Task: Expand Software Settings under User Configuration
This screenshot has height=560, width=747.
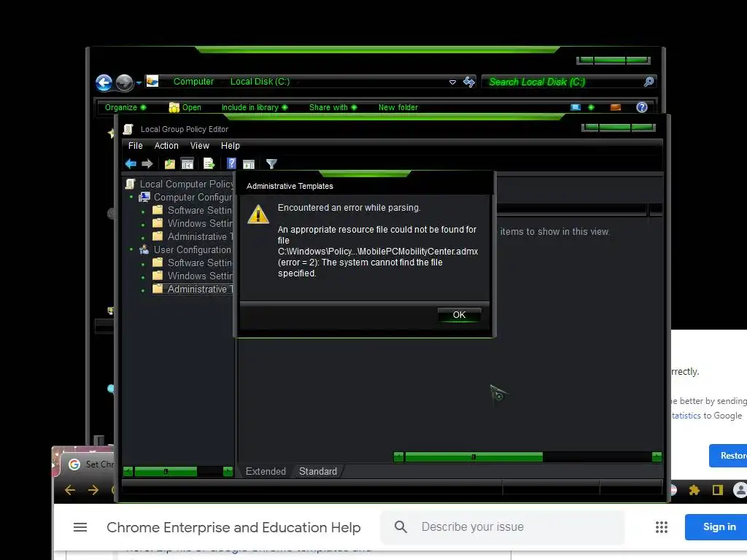Action: 143,264
